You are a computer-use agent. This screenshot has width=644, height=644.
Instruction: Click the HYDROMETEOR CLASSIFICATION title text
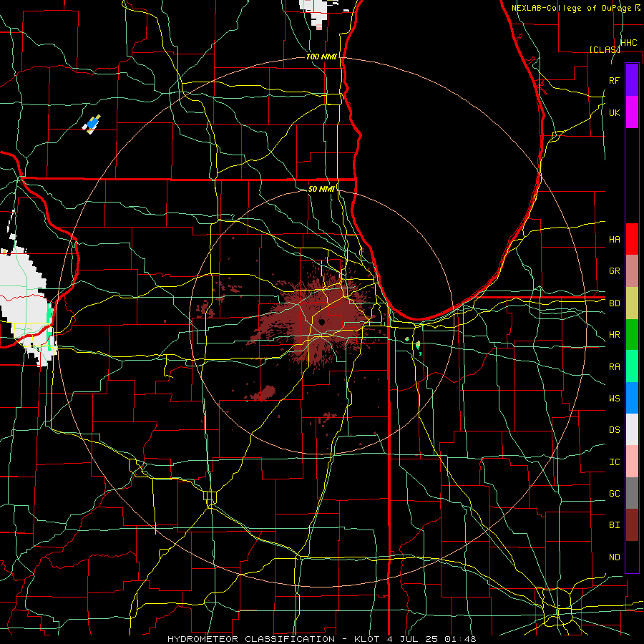pyautogui.click(x=251, y=639)
